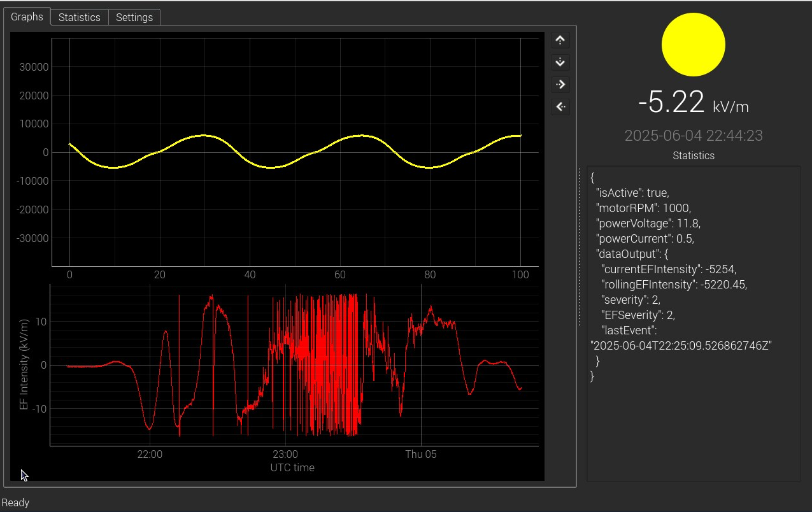This screenshot has width=812, height=512.
Task: Click the 23:00 tick on time axis
Action: [285, 454]
